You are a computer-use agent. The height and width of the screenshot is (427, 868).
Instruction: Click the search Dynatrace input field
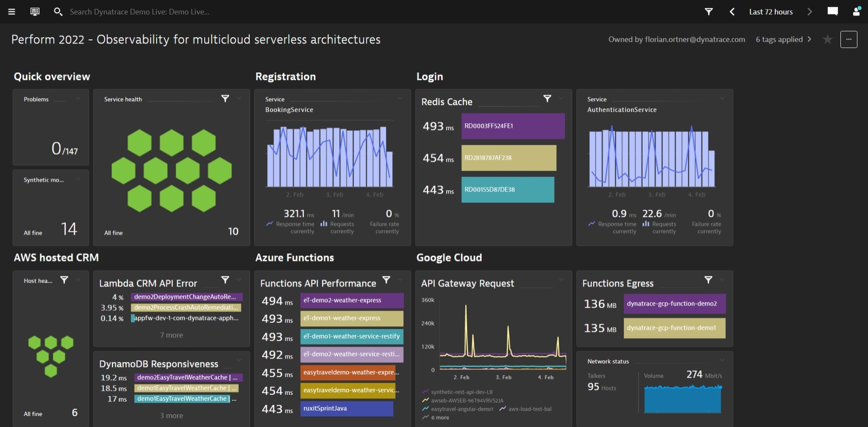[140, 12]
